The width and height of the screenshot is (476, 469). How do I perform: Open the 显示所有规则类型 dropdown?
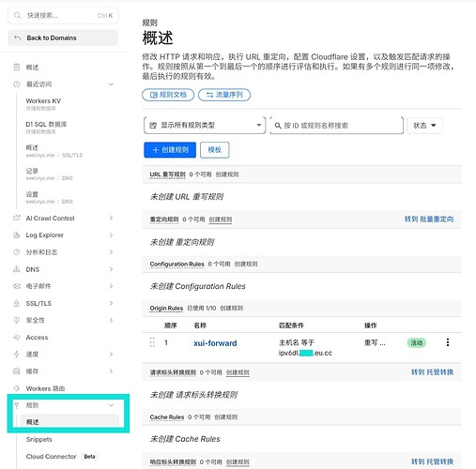(205, 126)
